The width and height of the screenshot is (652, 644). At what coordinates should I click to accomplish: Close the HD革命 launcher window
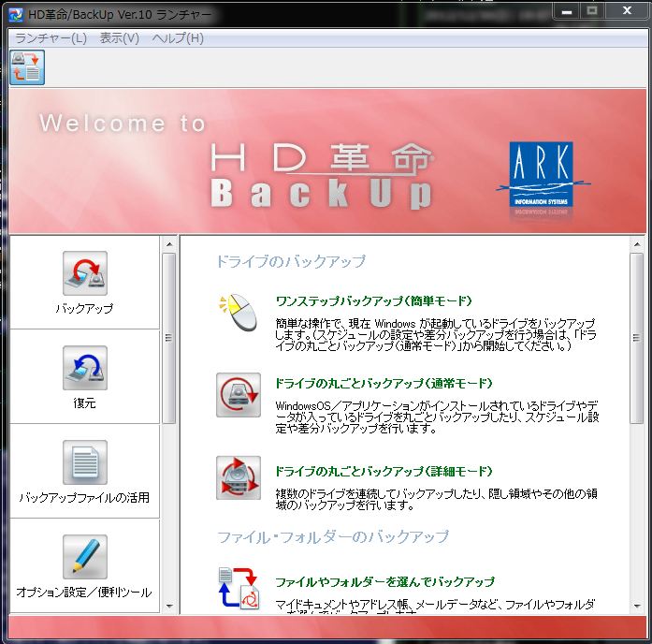(627, 11)
